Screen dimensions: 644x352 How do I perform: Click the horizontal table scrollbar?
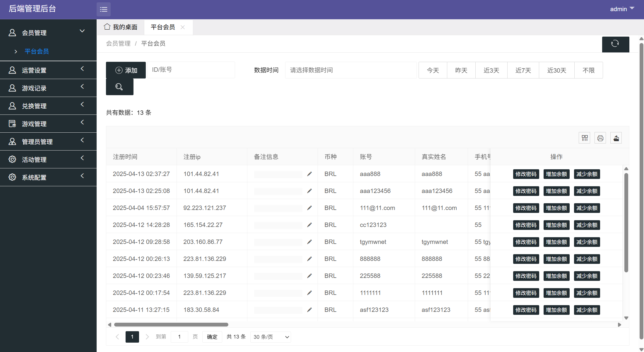171,324
